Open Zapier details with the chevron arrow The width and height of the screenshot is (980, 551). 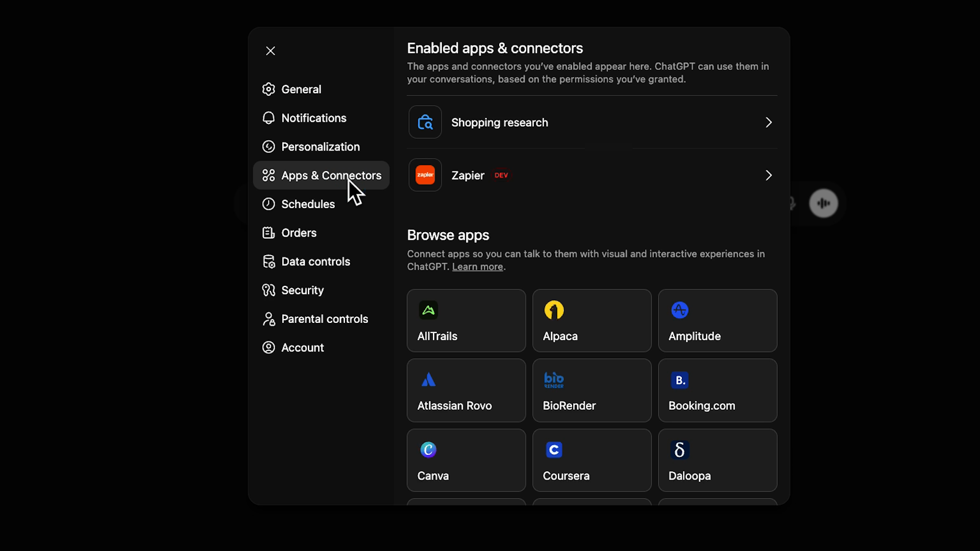coord(768,176)
